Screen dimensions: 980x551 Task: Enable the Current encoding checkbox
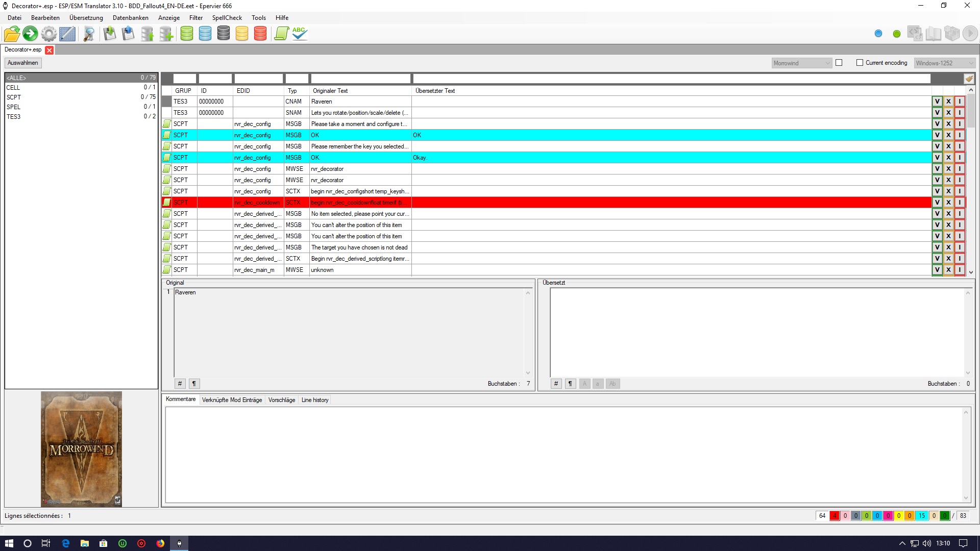click(860, 63)
